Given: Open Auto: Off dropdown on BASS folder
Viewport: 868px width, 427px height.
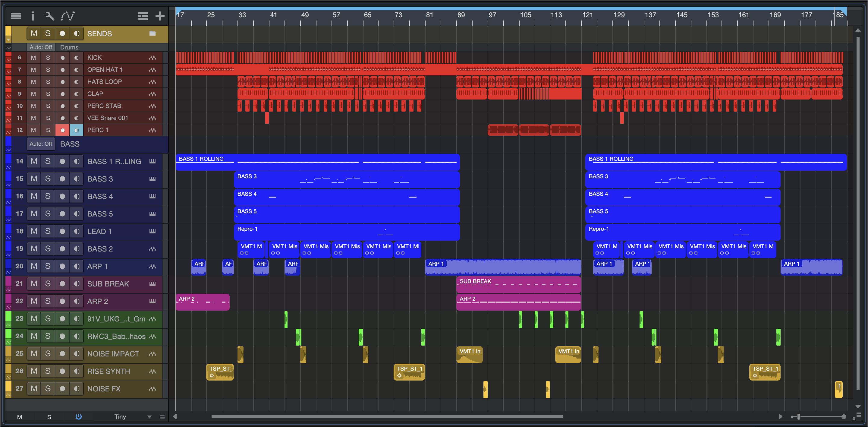Looking at the screenshot, I should click(x=41, y=144).
